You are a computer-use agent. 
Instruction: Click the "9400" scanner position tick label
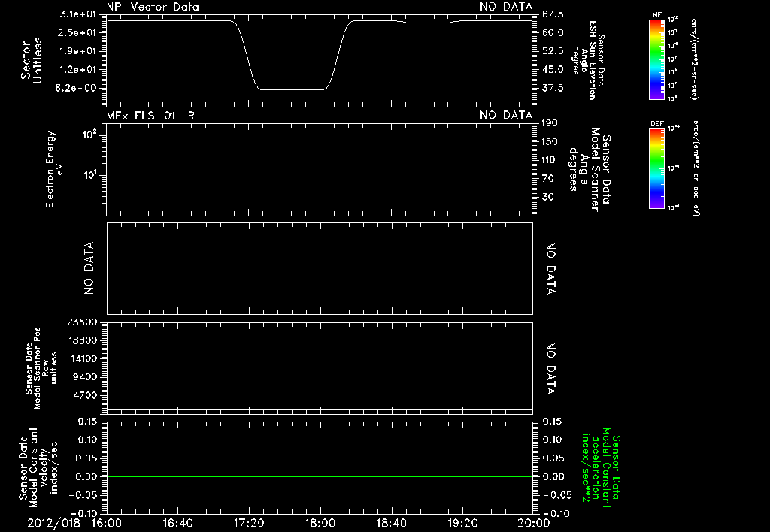pyautogui.click(x=84, y=377)
